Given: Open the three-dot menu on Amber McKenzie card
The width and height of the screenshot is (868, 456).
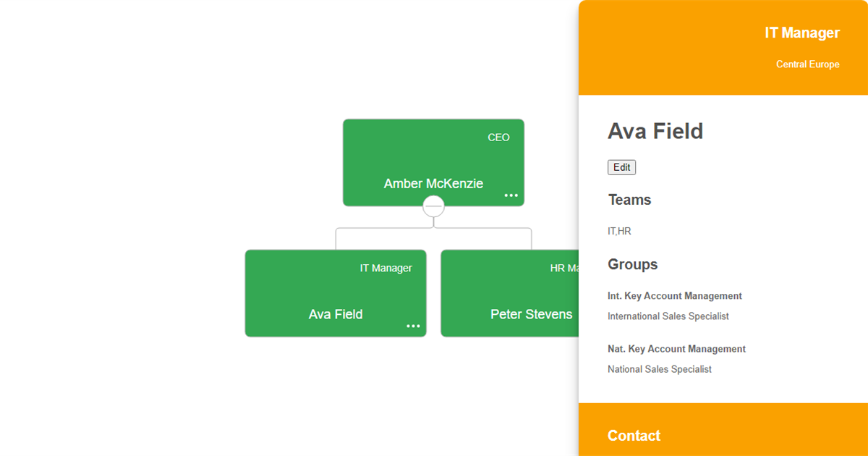Looking at the screenshot, I should click(x=511, y=195).
